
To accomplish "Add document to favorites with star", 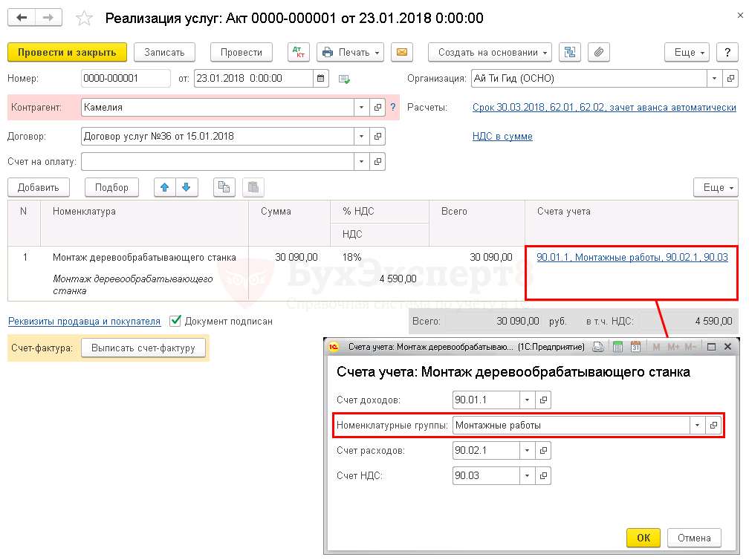I will click(85, 18).
